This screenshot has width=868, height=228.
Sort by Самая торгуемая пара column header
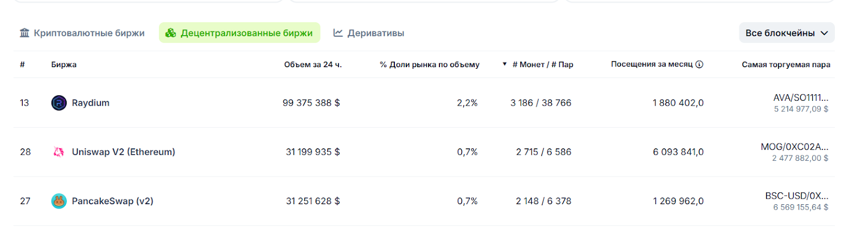(x=786, y=64)
